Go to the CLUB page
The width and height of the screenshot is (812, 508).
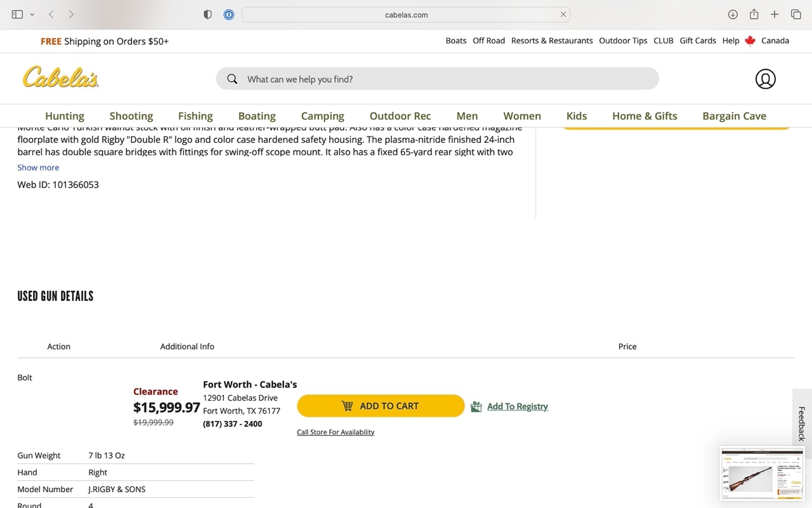pyautogui.click(x=664, y=41)
